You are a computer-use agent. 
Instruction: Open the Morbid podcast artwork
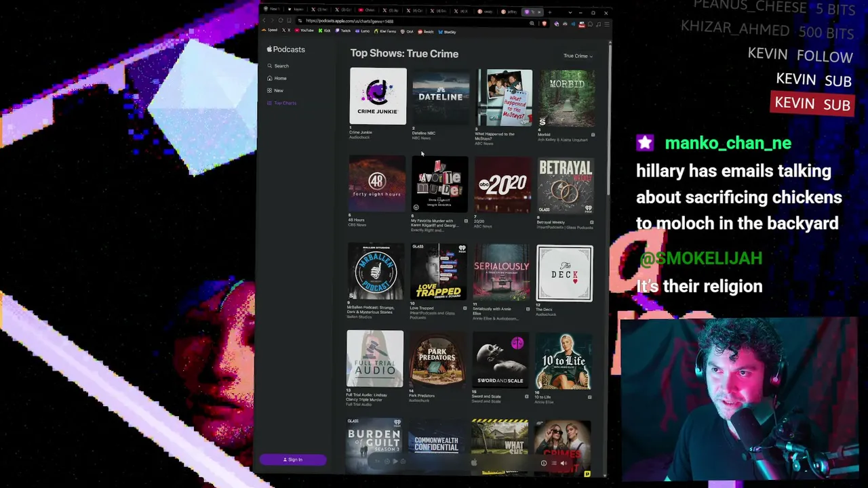pyautogui.click(x=567, y=98)
